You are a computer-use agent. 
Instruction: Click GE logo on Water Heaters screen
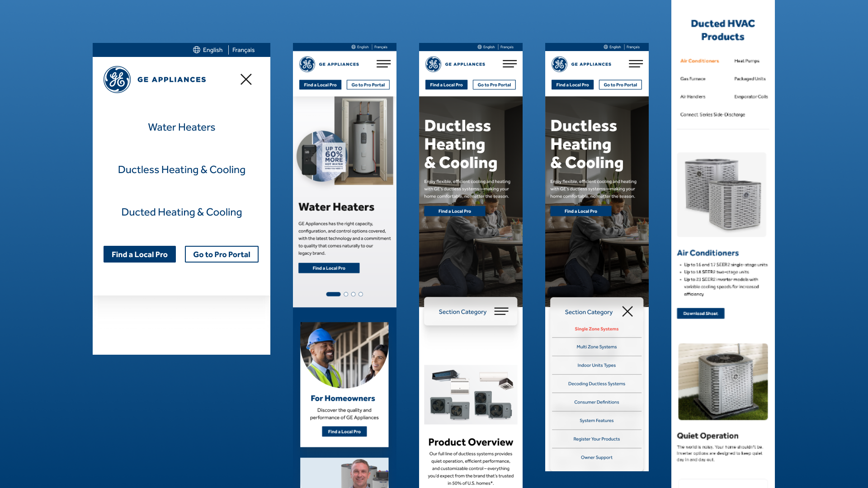(307, 64)
